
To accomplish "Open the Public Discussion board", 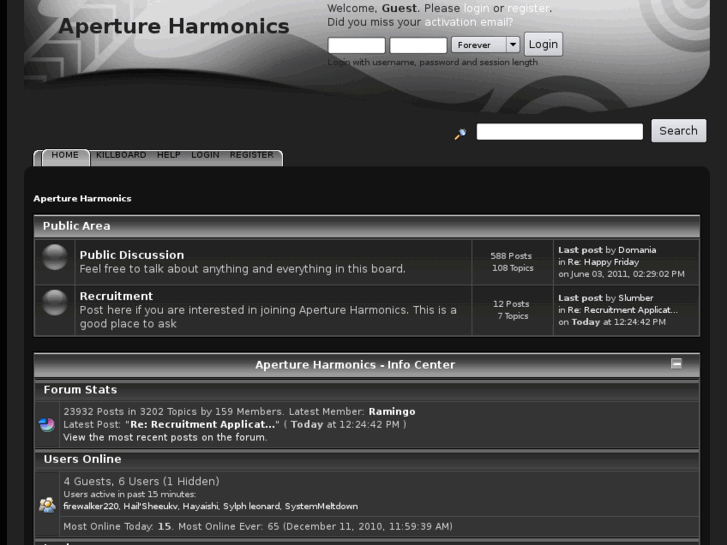I will click(132, 255).
